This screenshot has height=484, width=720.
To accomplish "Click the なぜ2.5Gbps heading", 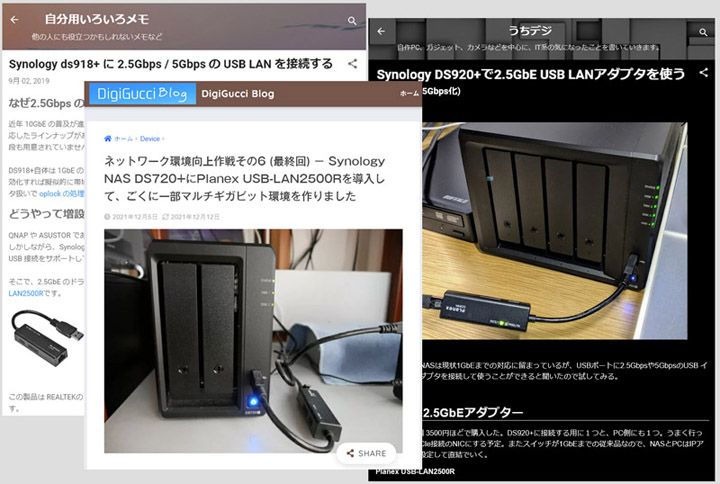I will tap(46, 103).
